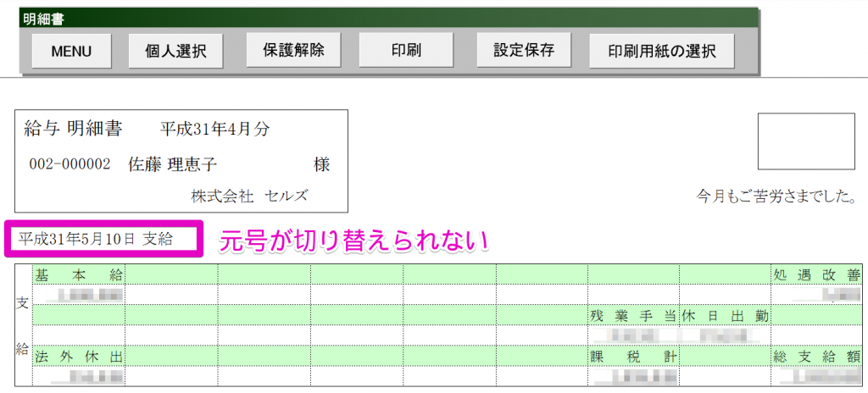Image resolution: width=868 pixels, height=393 pixels.
Task: Print the payslip with 印刷
Action: click(406, 50)
